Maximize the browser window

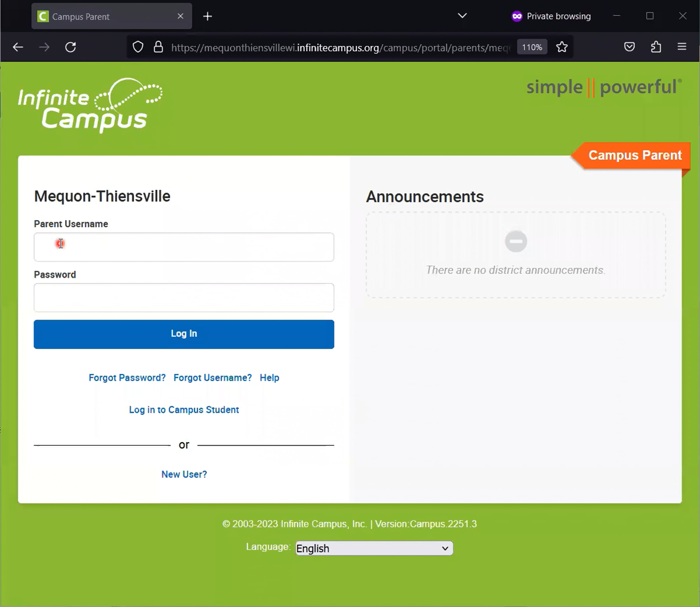click(x=650, y=16)
